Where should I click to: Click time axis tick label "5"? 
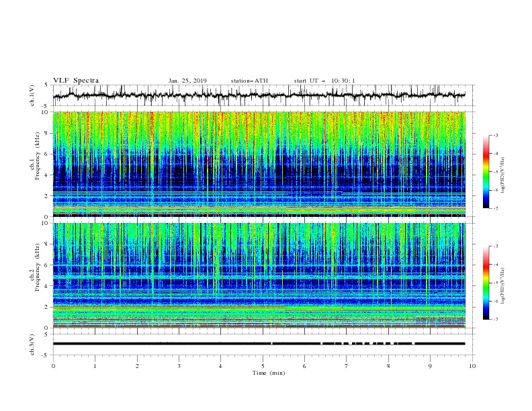263,366
